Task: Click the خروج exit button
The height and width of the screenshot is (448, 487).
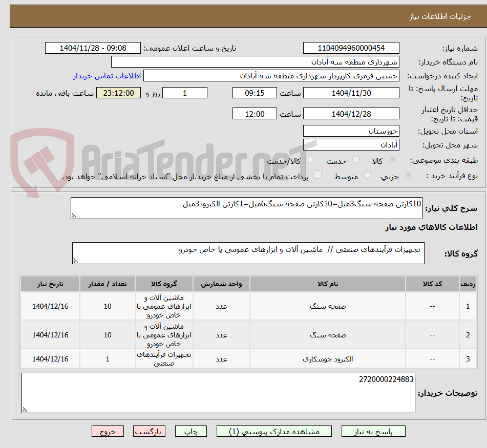Action: (108, 431)
